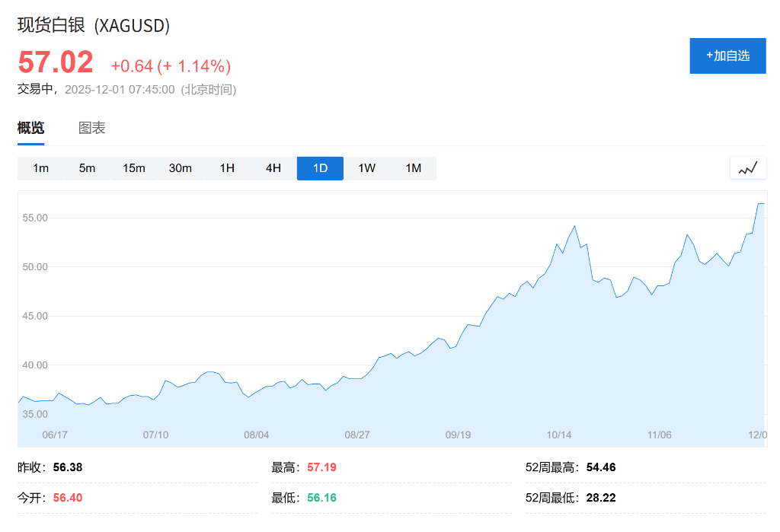The height and width of the screenshot is (532, 780).
Task: Open the chart style selector icon
Action: pyautogui.click(x=747, y=167)
